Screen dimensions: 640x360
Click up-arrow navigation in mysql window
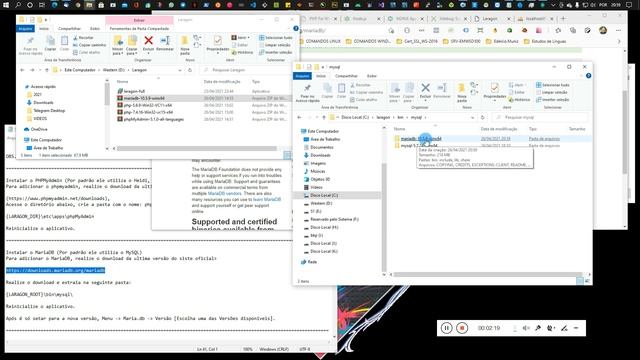324,117
